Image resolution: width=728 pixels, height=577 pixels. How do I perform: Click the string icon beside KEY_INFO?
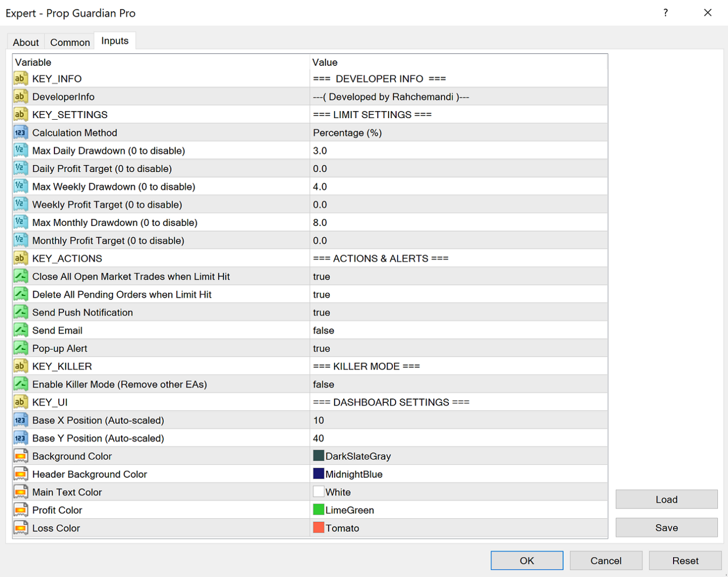tap(20, 79)
